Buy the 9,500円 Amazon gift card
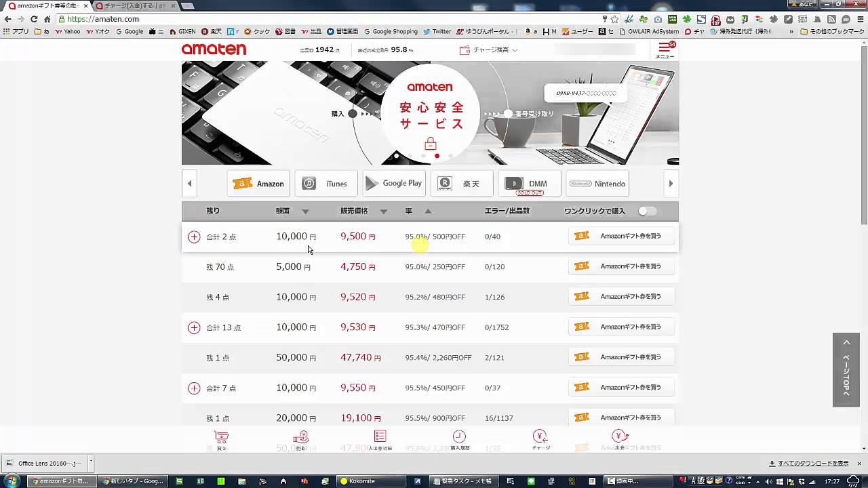The height and width of the screenshot is (488, 868). pos(621,236)
